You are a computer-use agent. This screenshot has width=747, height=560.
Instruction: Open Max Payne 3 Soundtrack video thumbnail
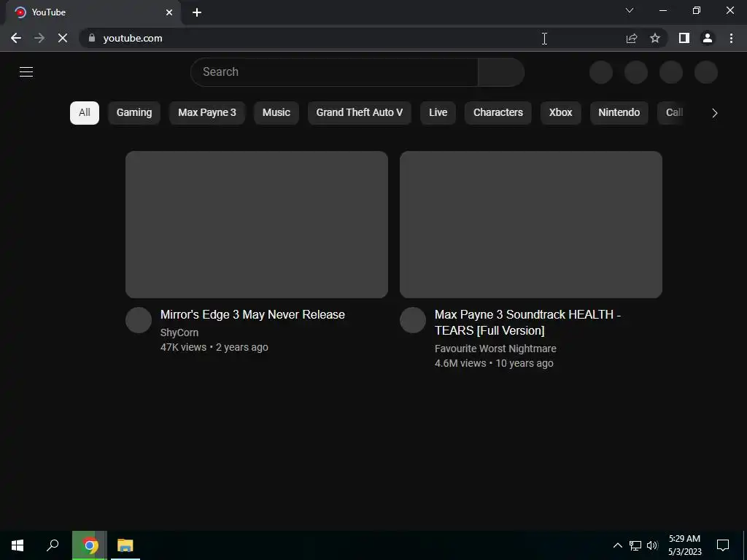[531, 225]
